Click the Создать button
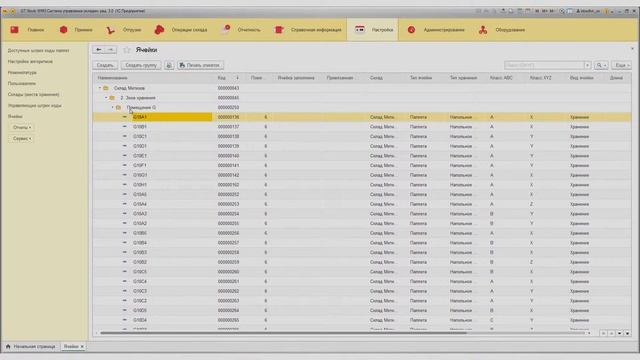This screenshot has width=640, height=360. click(105, 65)
